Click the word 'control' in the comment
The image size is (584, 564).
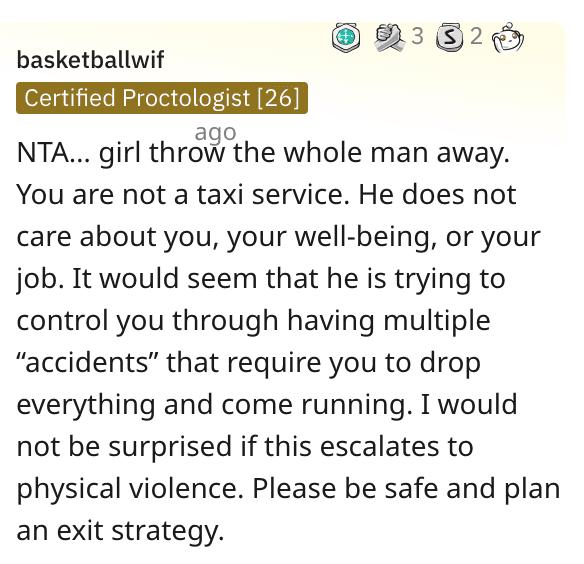(62, 321)
